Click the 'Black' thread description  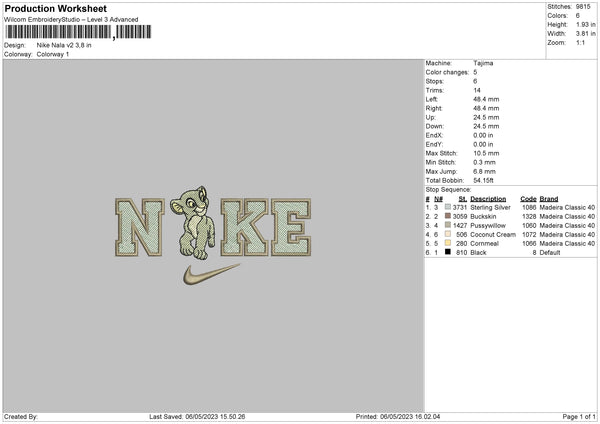(x=478, y=253)
